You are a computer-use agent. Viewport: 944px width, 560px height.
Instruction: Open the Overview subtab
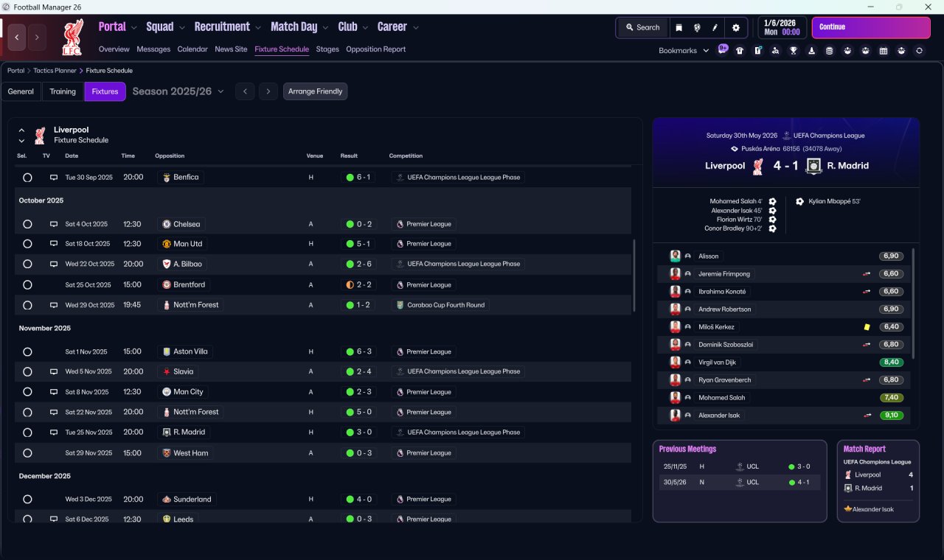click(114, 49)
